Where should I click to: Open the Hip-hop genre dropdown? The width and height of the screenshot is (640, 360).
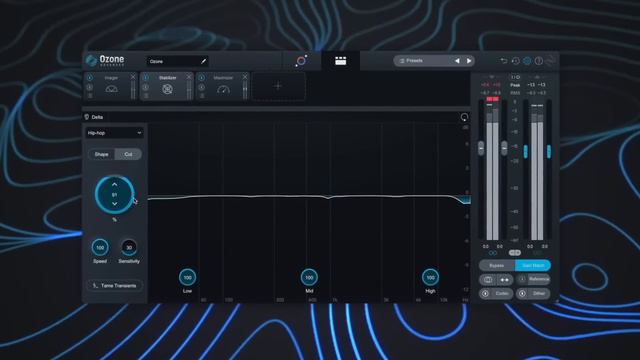click(x=114, y=133)
